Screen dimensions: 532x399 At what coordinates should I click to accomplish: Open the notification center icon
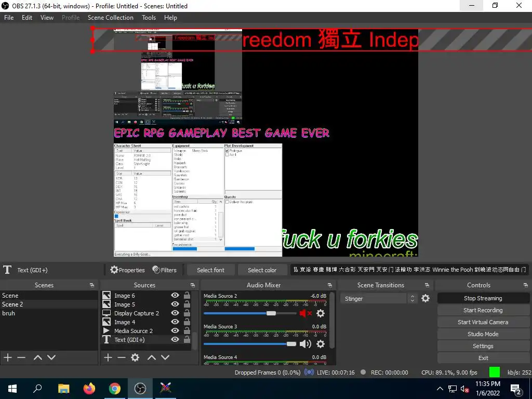click(516, 389)
